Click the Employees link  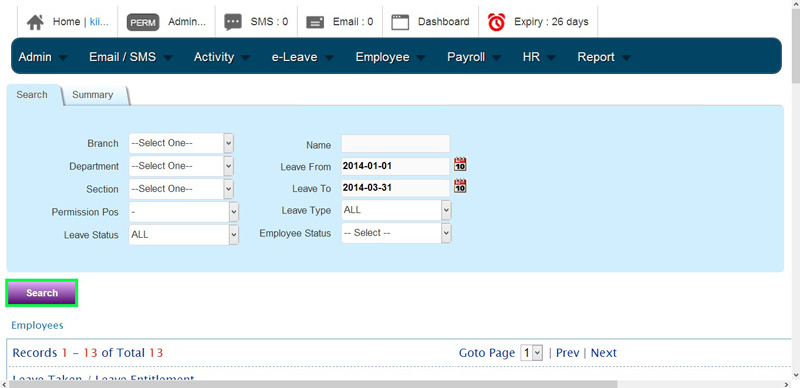[x=37, y=325]
